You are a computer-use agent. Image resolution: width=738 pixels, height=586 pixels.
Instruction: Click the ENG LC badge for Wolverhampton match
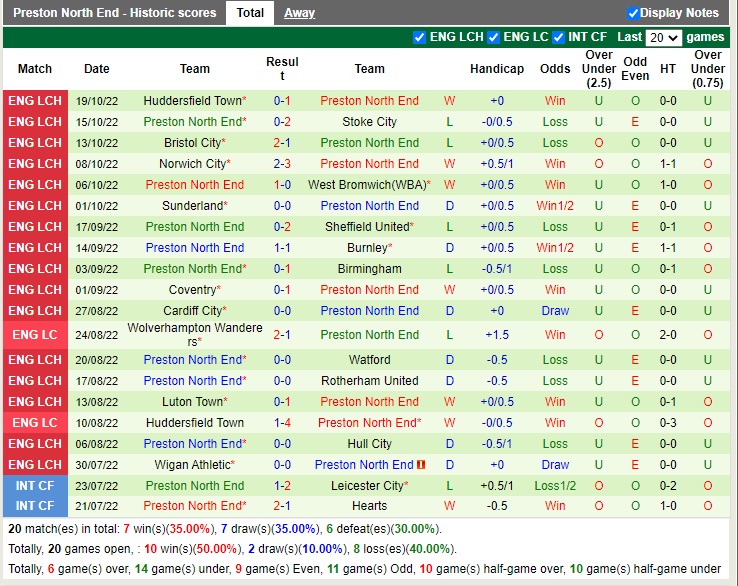pos(35,335)
